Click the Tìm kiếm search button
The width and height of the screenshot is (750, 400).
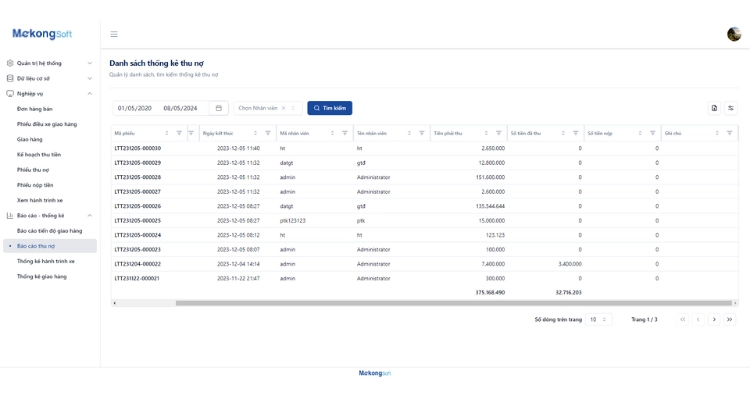pos(329,108)
